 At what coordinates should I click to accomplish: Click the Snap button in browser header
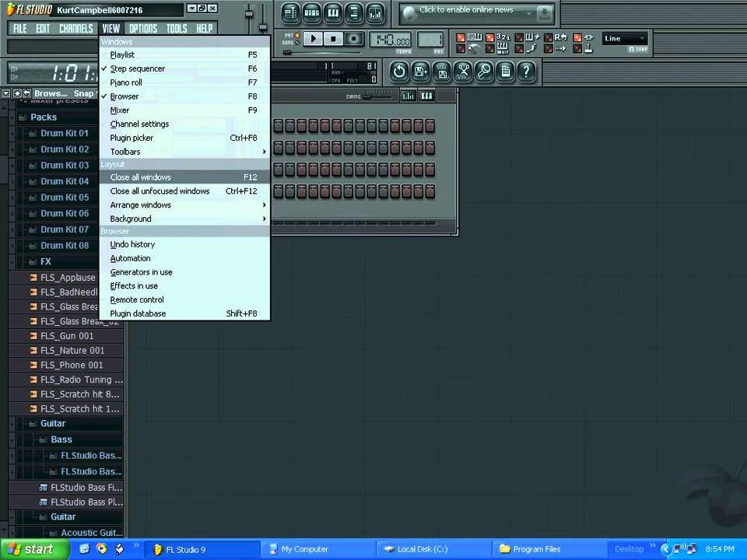pos(84,93)
